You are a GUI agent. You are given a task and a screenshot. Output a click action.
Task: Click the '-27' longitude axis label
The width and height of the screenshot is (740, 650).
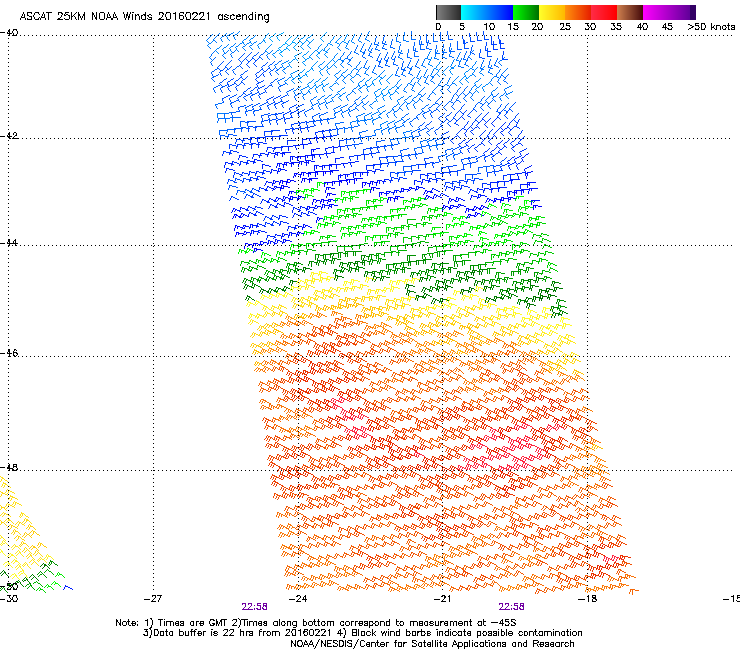(153, 599)
